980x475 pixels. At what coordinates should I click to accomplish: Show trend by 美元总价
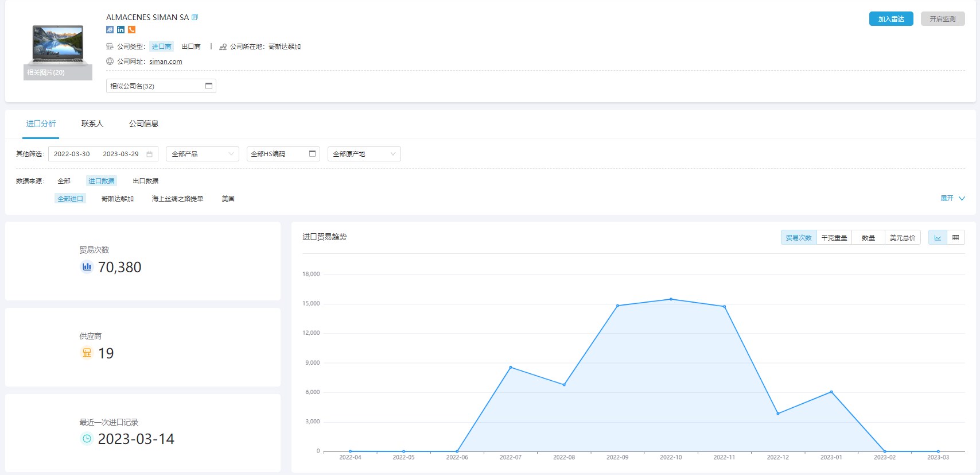coord(903,237)
